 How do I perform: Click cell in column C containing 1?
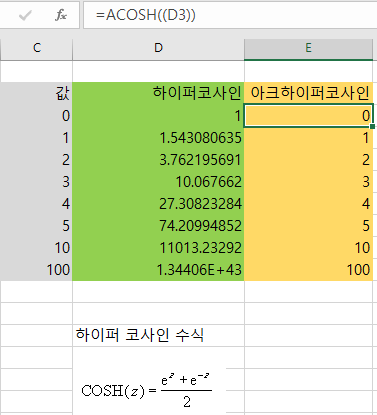pyautogui.click(x=36, y=138)
